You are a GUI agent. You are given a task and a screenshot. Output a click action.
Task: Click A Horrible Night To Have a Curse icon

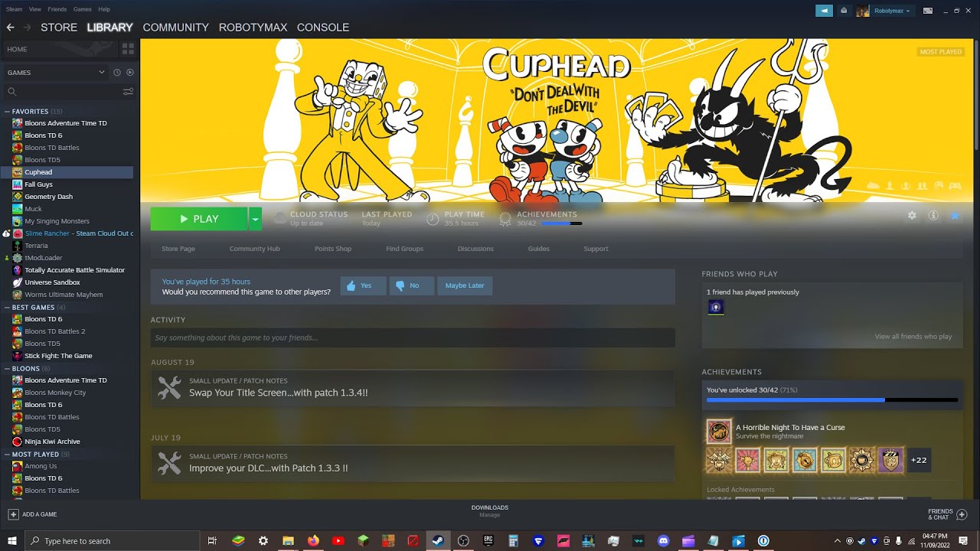click(719, 432)
